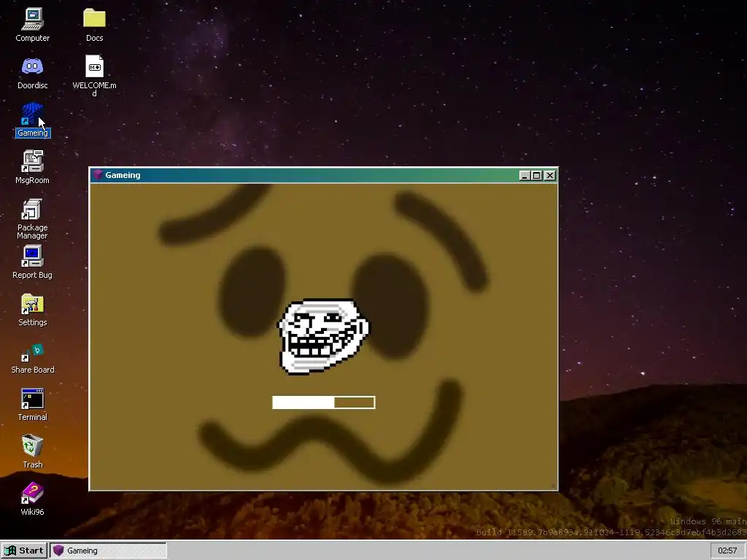The image size is (747, 560).
Task: Click the Gameing window title text
Action: click(123, 175)
